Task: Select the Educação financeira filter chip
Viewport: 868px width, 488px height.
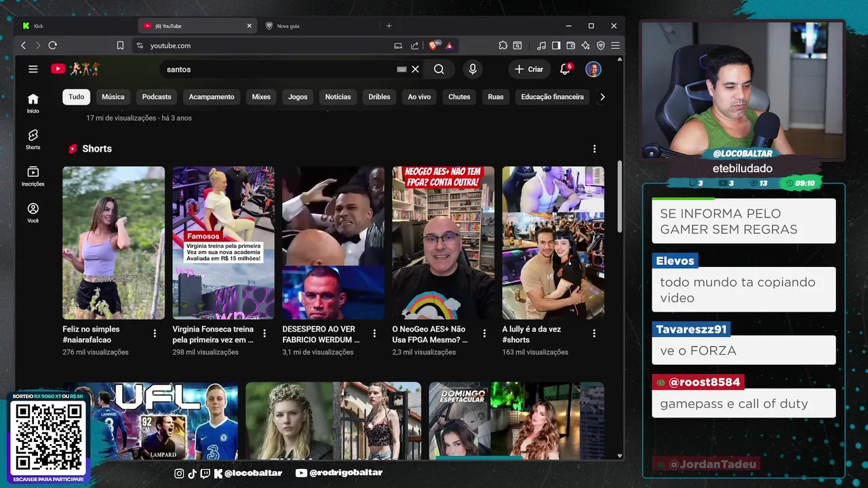Action: point(552,97)
